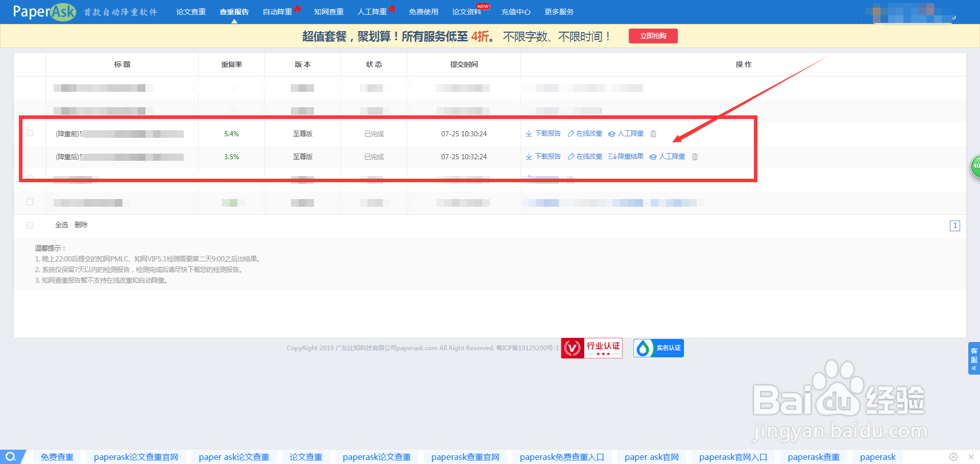Switch to the 查重报告 tab
Screen dimensions: 980x464
pyautogui.click(x=234, y=11)
